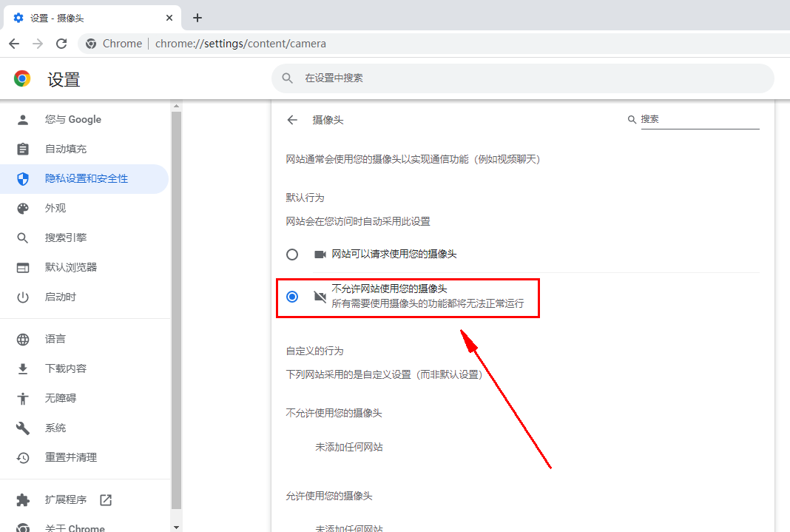This screenshot has height=532, width=790.
Task: Click the 不允许使用您的摄像头 label
Action: point(334,413)
